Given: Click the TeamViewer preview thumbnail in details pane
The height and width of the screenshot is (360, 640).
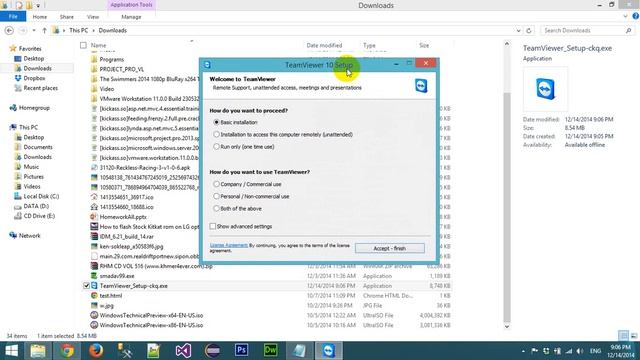Looking at the screenshot, I should point(545,89).
